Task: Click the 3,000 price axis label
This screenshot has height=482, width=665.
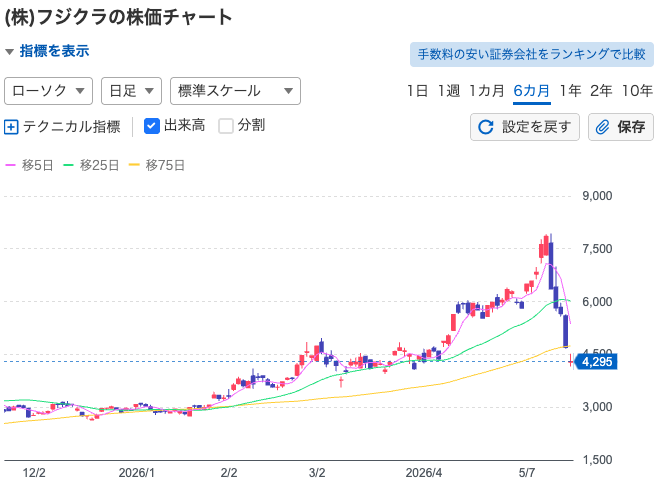Action: pyautogui.click(x=597, y=407)
